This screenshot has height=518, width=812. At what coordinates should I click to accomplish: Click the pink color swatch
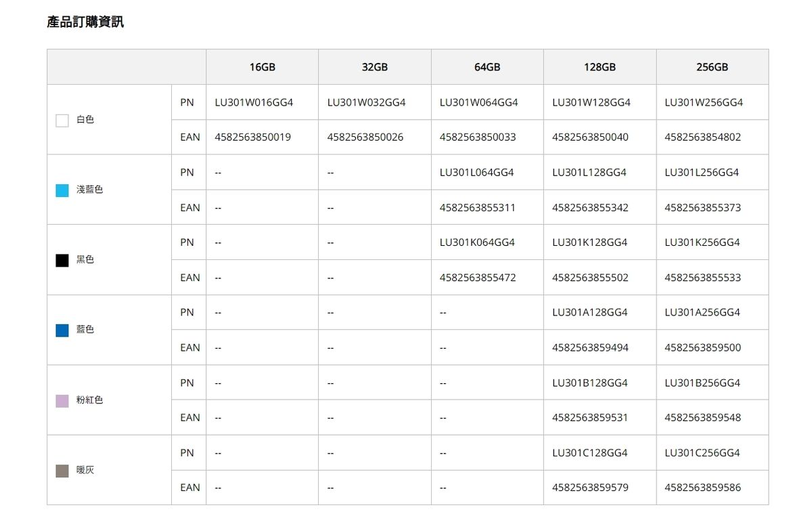pyautogui.click(x=62, y=401)
